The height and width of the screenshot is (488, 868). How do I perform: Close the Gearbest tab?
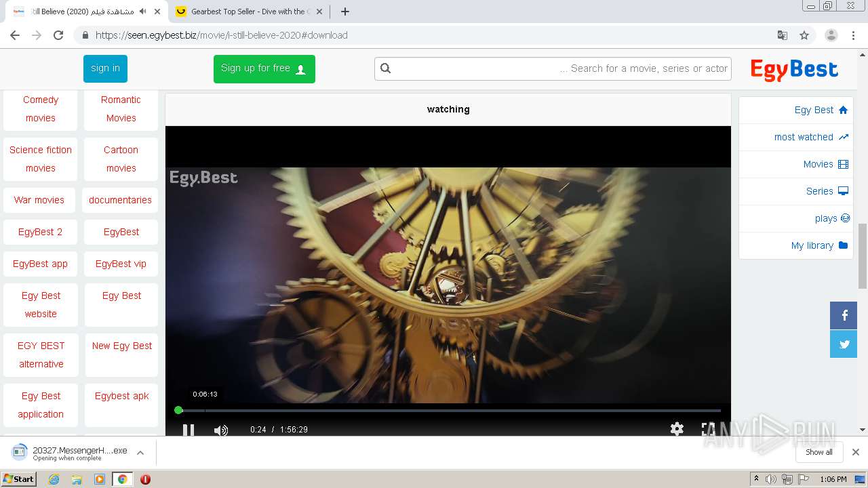[319, 12]
